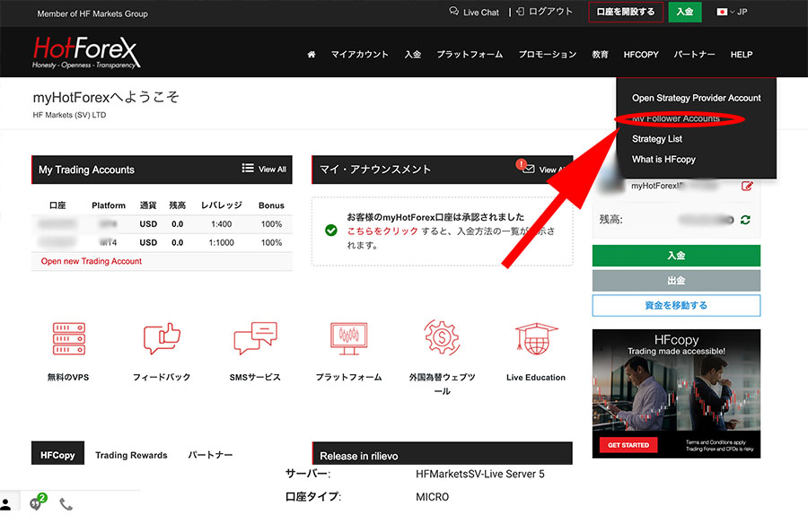Image resolution: width=808 pixels, height=532 pixels.
Task: Select What is HFcopy
Action: [x=663, y=160]
